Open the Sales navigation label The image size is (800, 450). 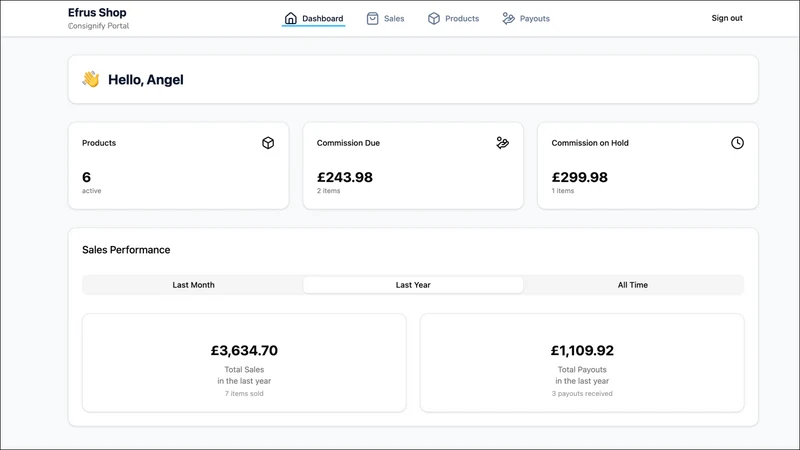pyautogui.click(x=394, y=18)
